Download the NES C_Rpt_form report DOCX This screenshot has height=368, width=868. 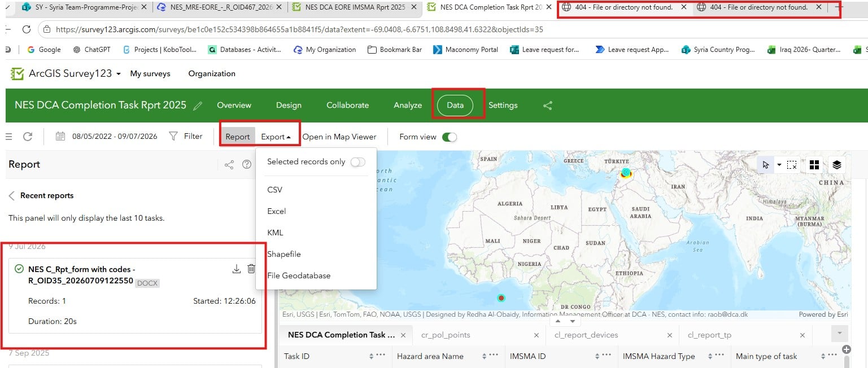(x=237, y=269)
